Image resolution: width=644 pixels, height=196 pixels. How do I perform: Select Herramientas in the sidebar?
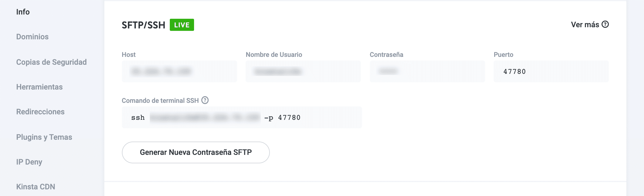(39, 87)
